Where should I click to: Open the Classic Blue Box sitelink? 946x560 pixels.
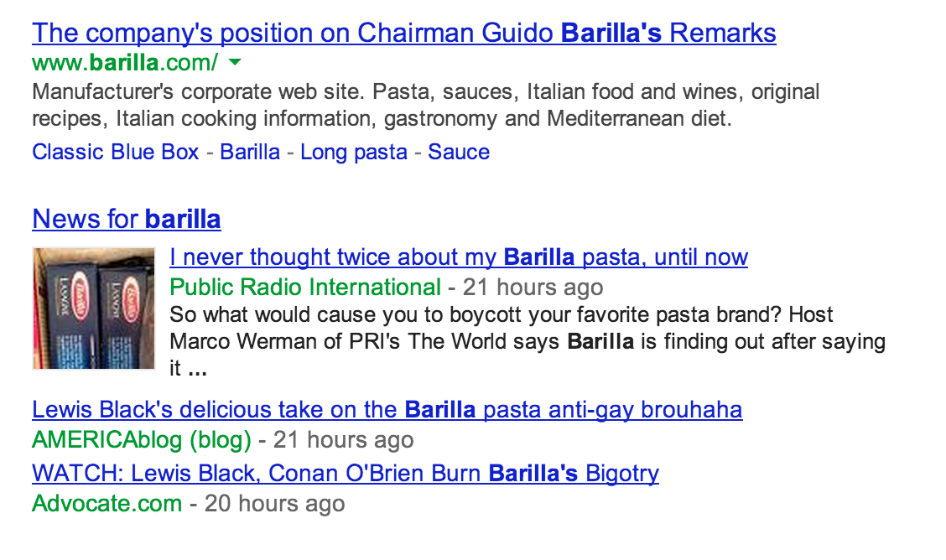tap(115, 152)
